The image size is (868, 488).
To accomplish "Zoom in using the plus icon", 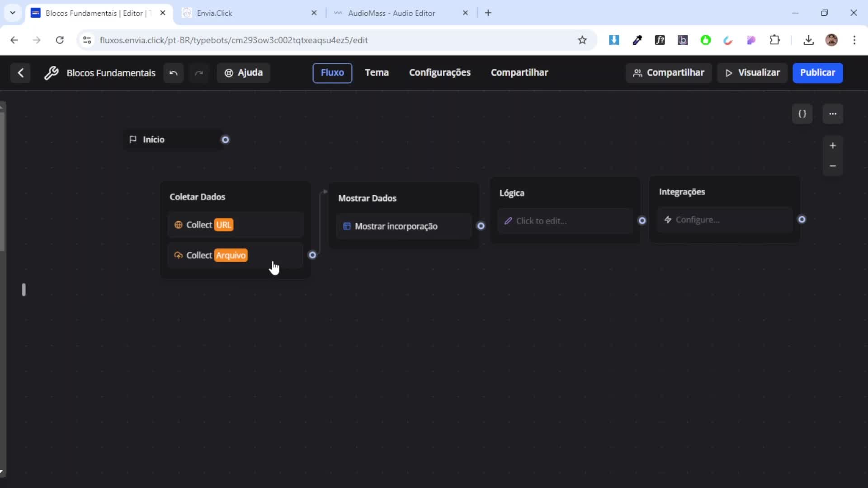I will (833, 145).
